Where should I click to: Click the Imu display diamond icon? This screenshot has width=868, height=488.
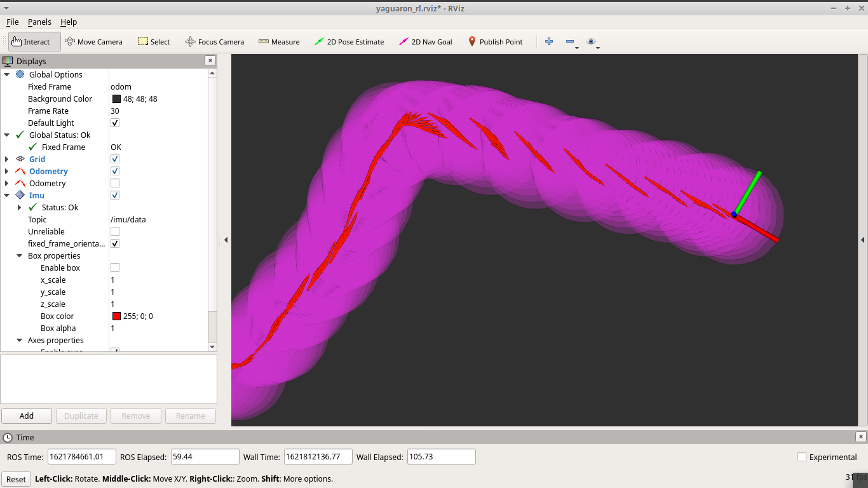coord(20,195)
